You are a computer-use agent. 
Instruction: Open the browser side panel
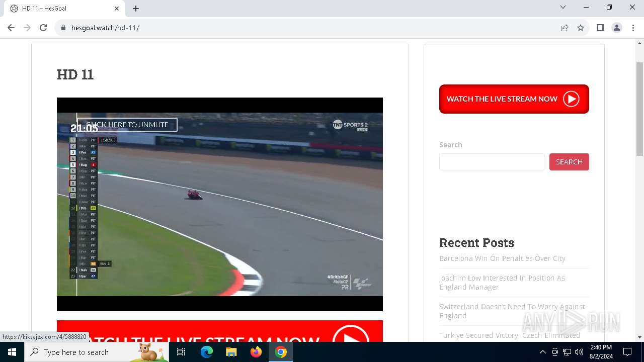pyautogui.click(x=601, y=28)
